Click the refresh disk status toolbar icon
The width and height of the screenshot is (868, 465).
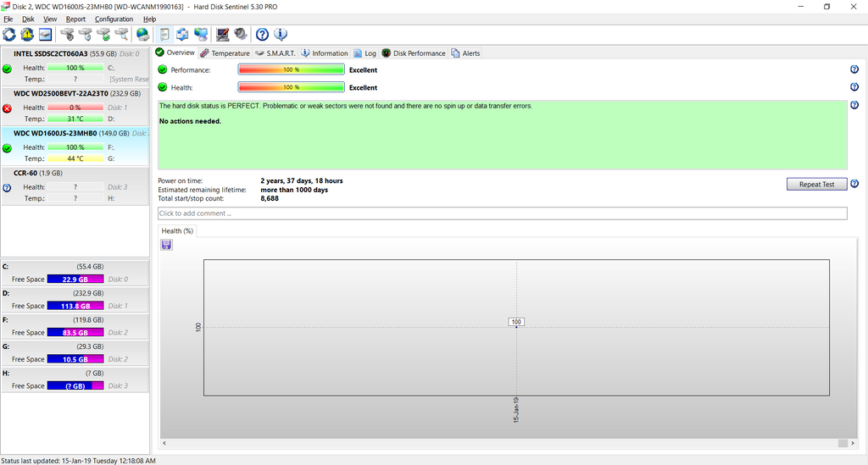9,34
